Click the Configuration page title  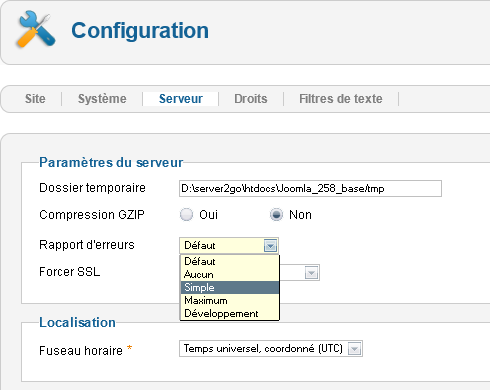click(x=140, y=30)
